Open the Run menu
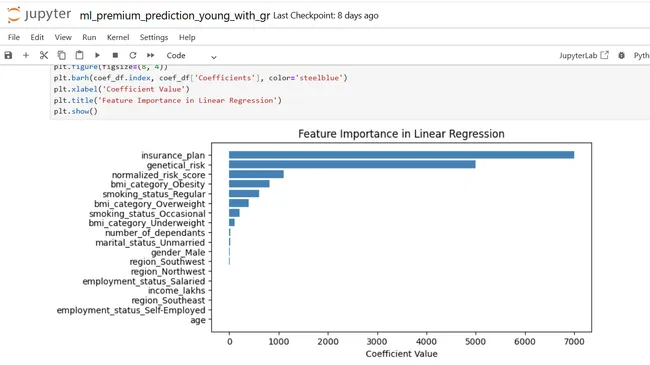Image resolution: width=650 pixels, height=365 pixels. [x=89, y=37]
